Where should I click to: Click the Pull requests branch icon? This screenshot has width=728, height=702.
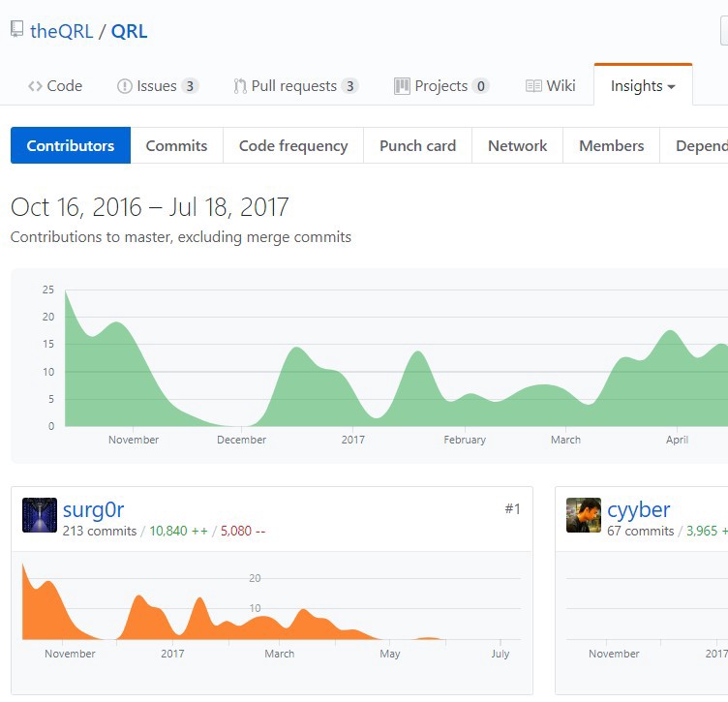[x=240, y=86]
